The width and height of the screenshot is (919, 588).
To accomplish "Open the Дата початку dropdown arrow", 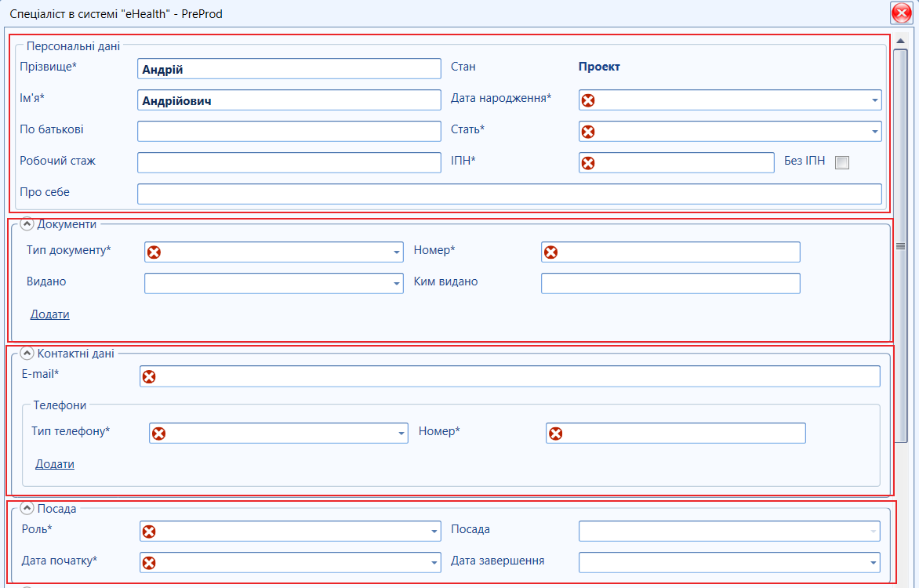I will tap(434, 563).
